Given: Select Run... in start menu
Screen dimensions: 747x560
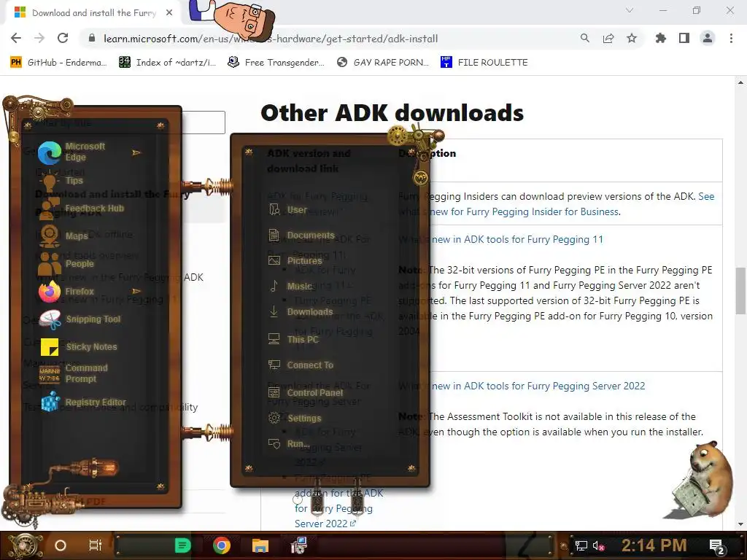Looking at the screenshot, I should 289,444.
